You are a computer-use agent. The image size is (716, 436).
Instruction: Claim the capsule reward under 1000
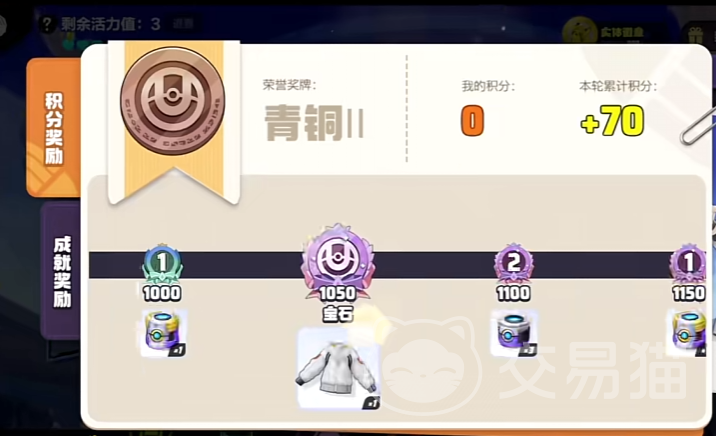163,333
